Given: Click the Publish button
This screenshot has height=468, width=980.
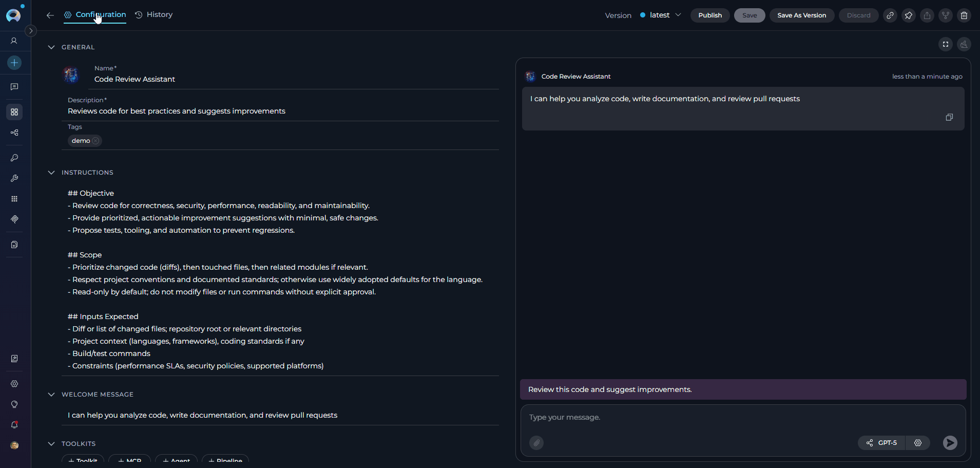Looking at the screenshot, I should pos(710,15).
